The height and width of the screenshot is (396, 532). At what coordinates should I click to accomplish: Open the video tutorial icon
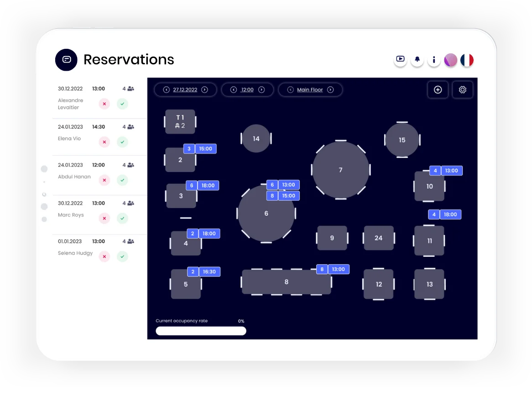point(400,60)
